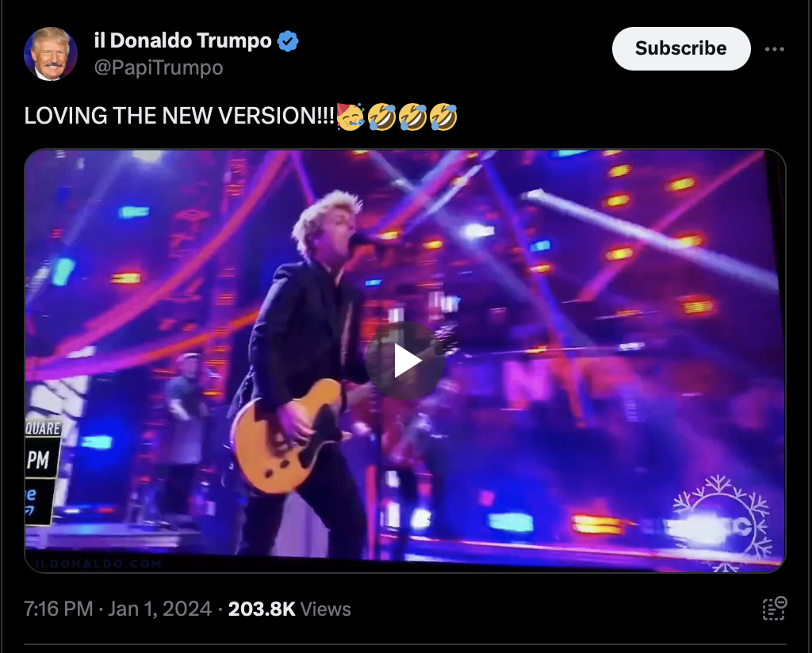This screenshot has width=812, height=653.
Task: Click the snowflake network logo in the video
Action: click(723, 522)
